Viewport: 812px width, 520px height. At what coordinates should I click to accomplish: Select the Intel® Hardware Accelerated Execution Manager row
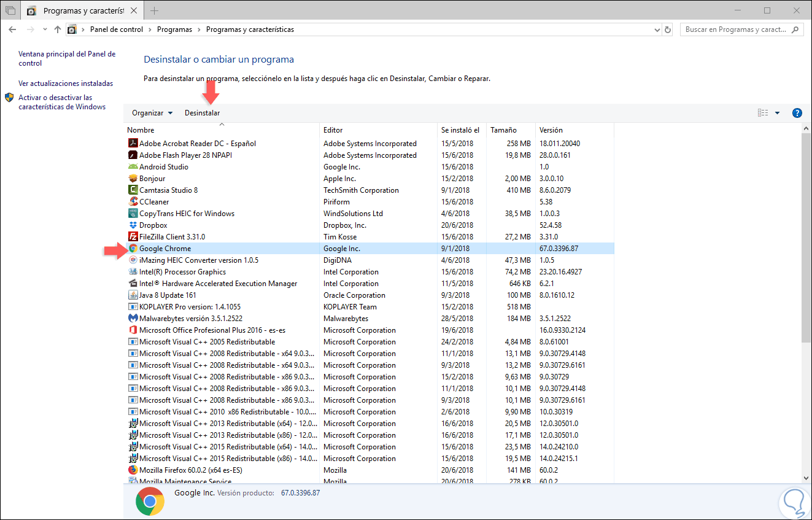click(x=368, y=284)
